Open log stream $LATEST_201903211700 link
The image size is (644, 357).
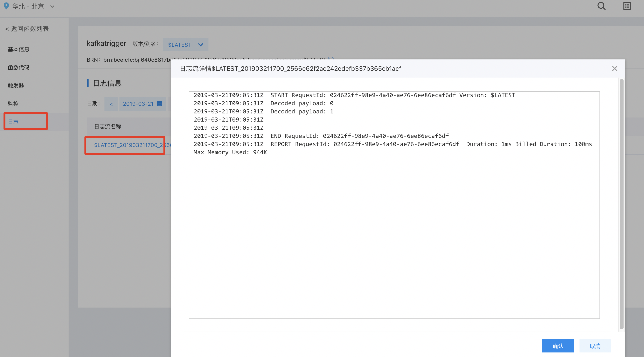(132, 145)
